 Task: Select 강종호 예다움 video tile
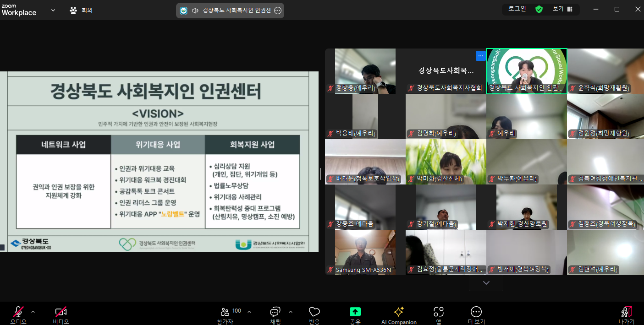pos(365,207)
